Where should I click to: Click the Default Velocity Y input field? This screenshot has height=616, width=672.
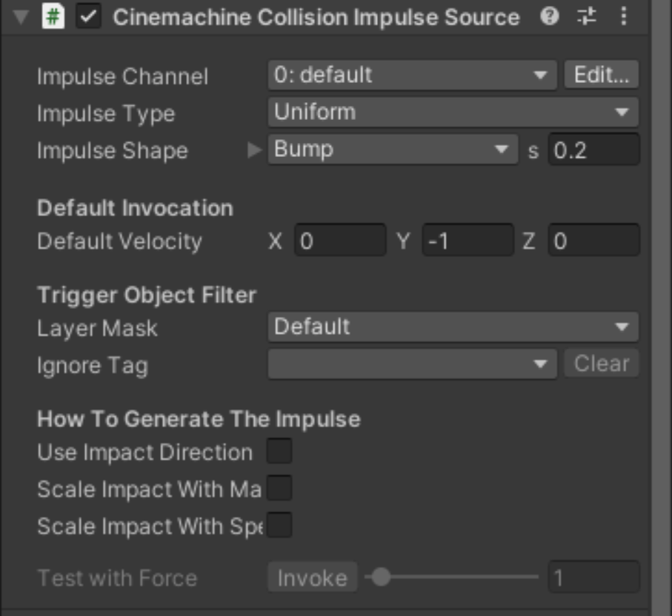click(468, 241)
